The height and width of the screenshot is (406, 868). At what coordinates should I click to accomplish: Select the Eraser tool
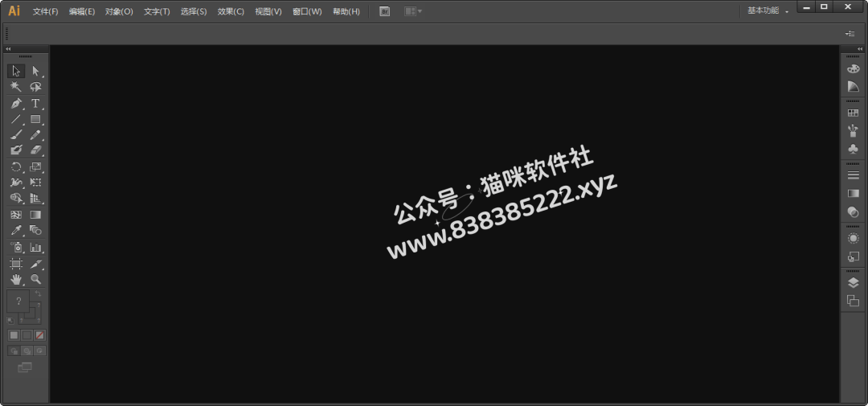click(x=35, y=150)
